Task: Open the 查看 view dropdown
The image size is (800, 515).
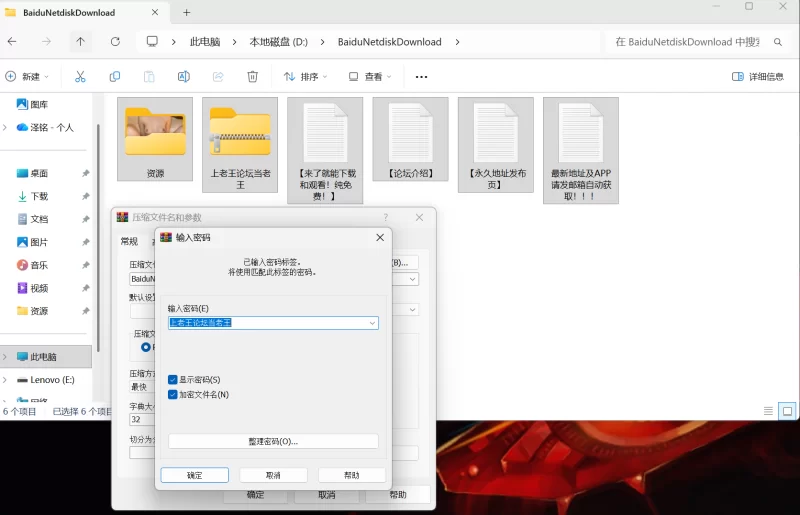Action: 371,76
